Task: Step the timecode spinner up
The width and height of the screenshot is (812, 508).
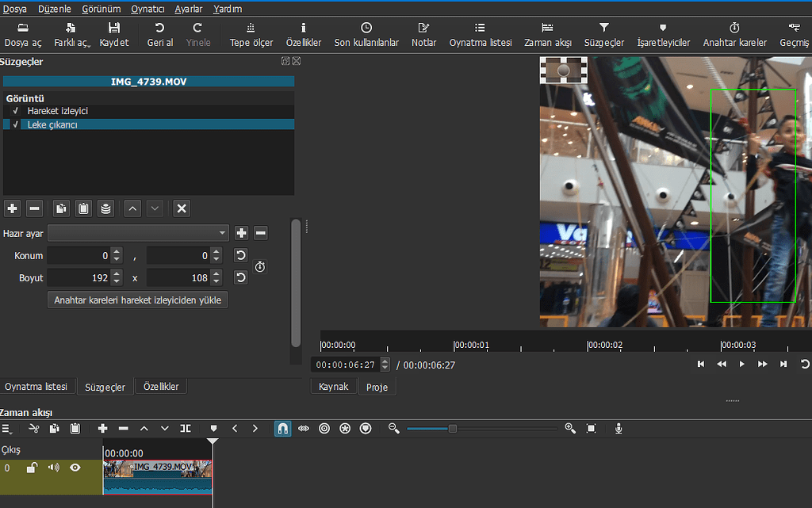Action: click(385, 361)
